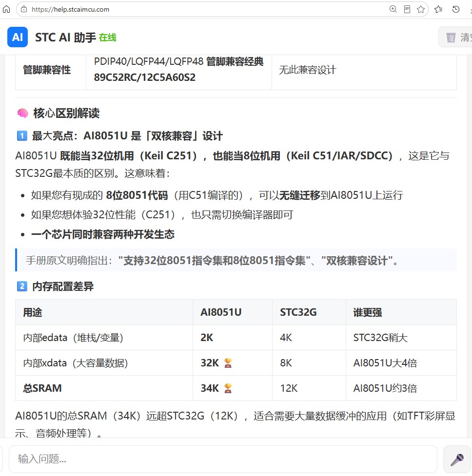Click the 内部edata（堆栈/变量） cell
The height and width of the screenshot is (476, 472).
tap(104, 338)
